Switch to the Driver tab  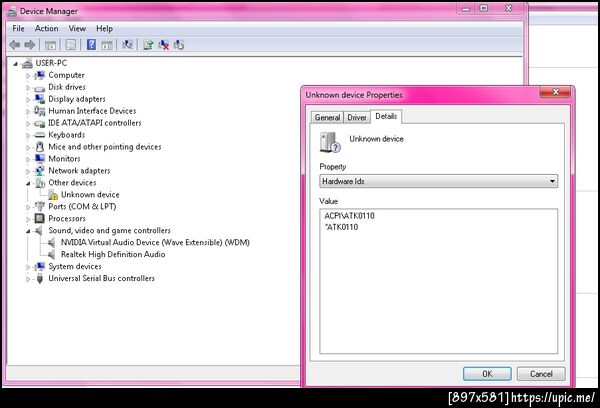click(x=357, y=118)
